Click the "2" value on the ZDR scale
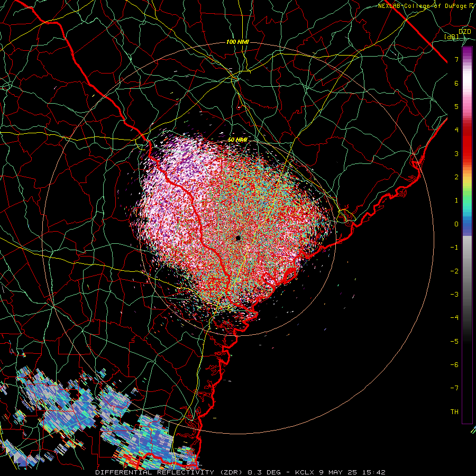 click(456, 177)
